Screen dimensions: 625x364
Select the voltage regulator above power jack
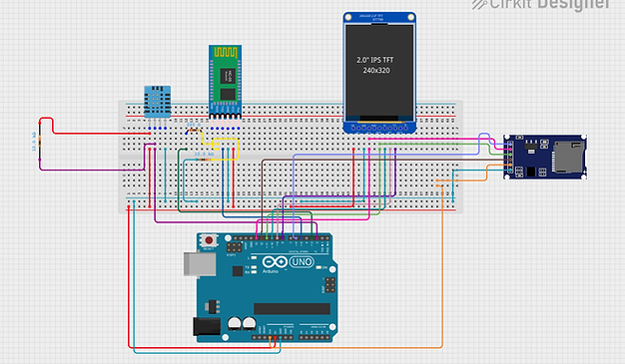click(212, 306)
